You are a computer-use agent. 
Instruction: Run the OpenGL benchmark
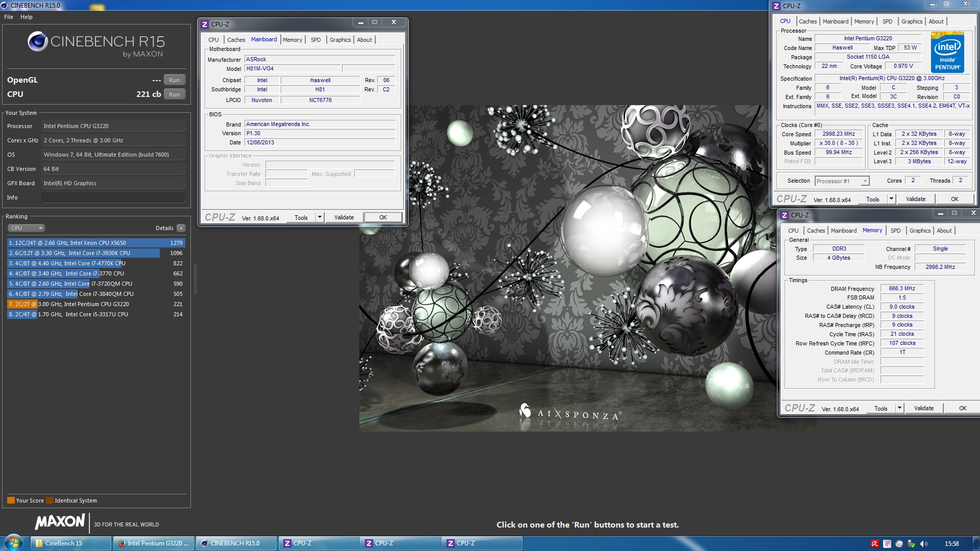pos(174,80)
